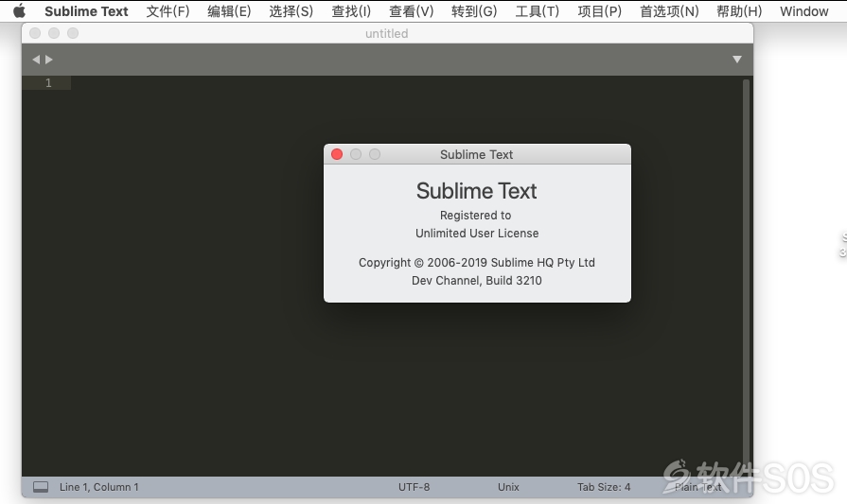Open the tab list dropdown triangle

pyautogui.click(x=737, y=60)
